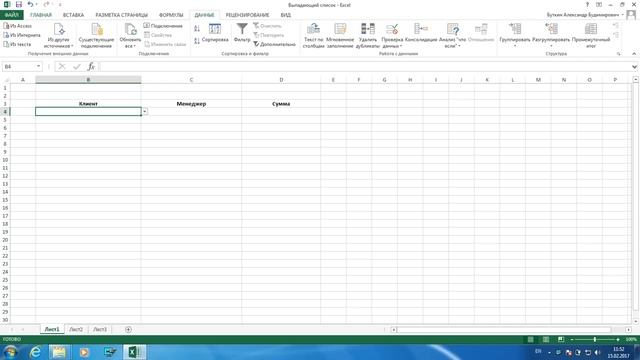Image resolution: width=640 pixels, height=360 pixels.
Task: Open Существующие подключения
Action: pyautogui.click(x=96, y=36)
